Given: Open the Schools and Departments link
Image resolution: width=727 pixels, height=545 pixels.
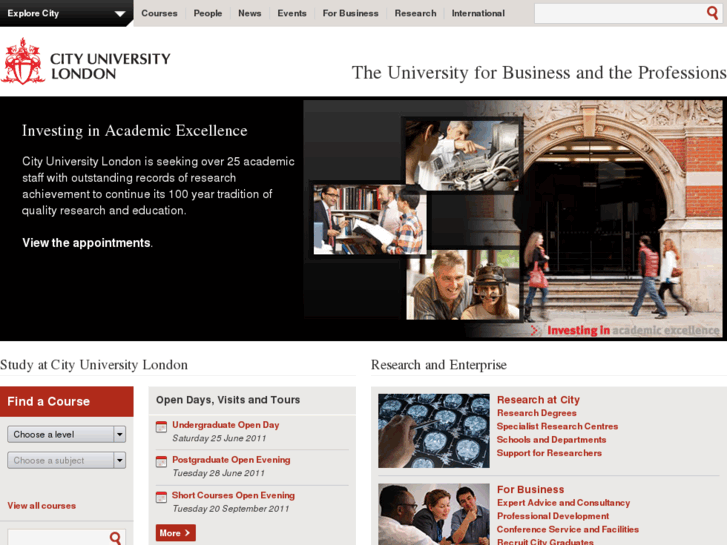Looking at the screenshot, I should click(551, 440).
